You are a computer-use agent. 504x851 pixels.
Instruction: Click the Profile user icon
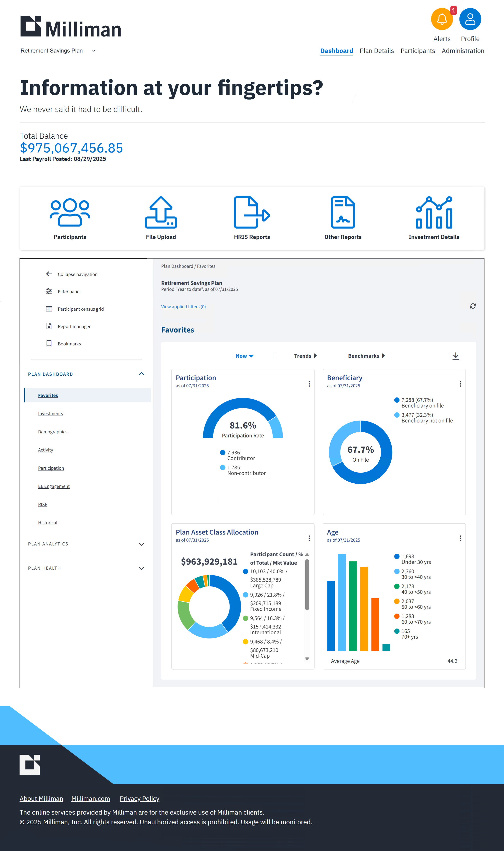470,19
